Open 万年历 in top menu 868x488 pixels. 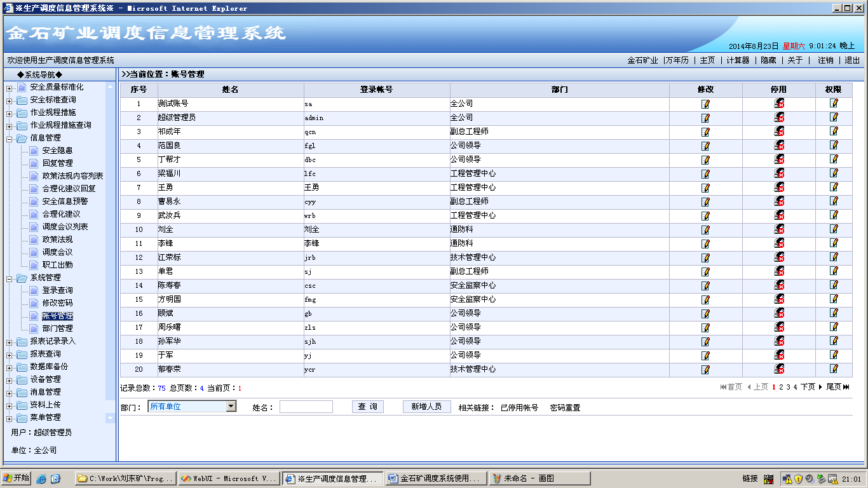pos(677,60)
